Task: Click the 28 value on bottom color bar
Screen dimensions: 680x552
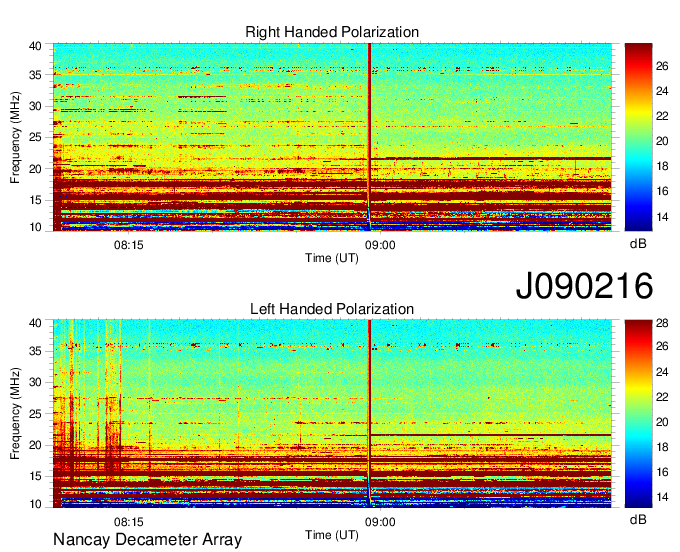Action: 662,323
